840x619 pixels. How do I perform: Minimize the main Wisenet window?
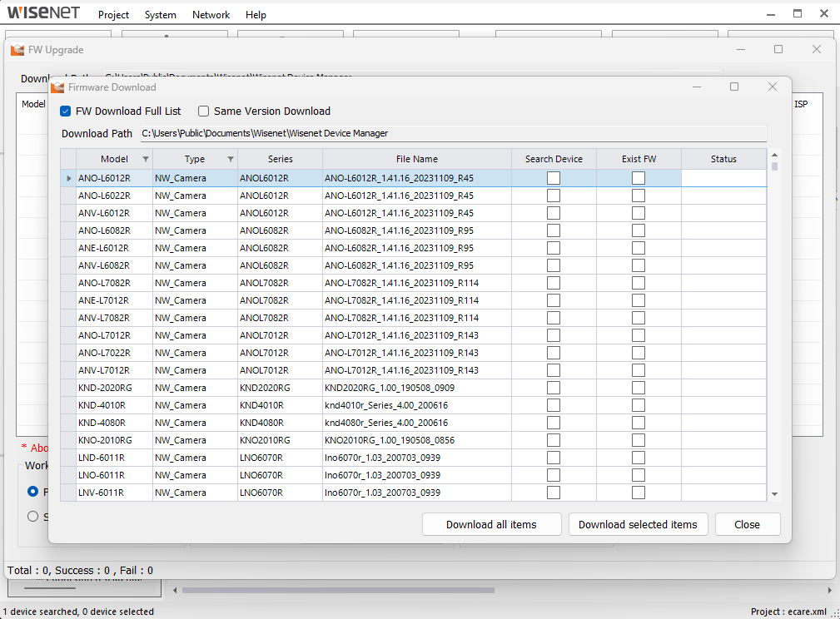pyautogui.click(x=770, y=14)
